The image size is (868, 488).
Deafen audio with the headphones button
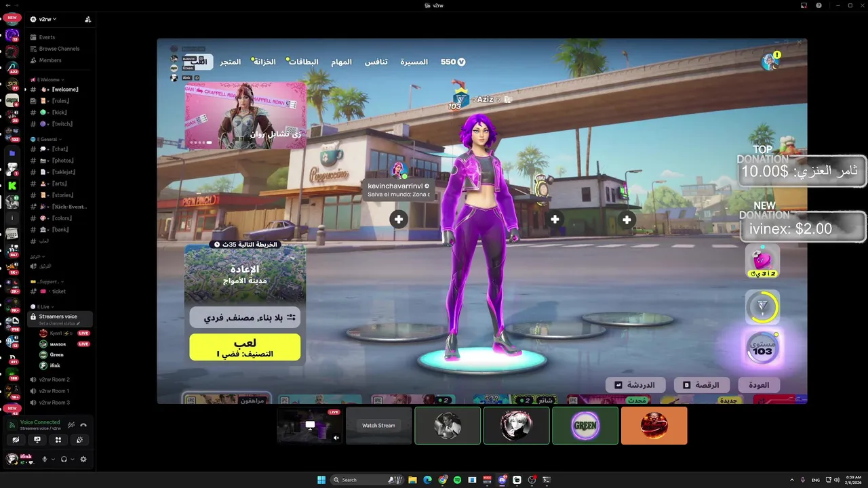(64, 459)
